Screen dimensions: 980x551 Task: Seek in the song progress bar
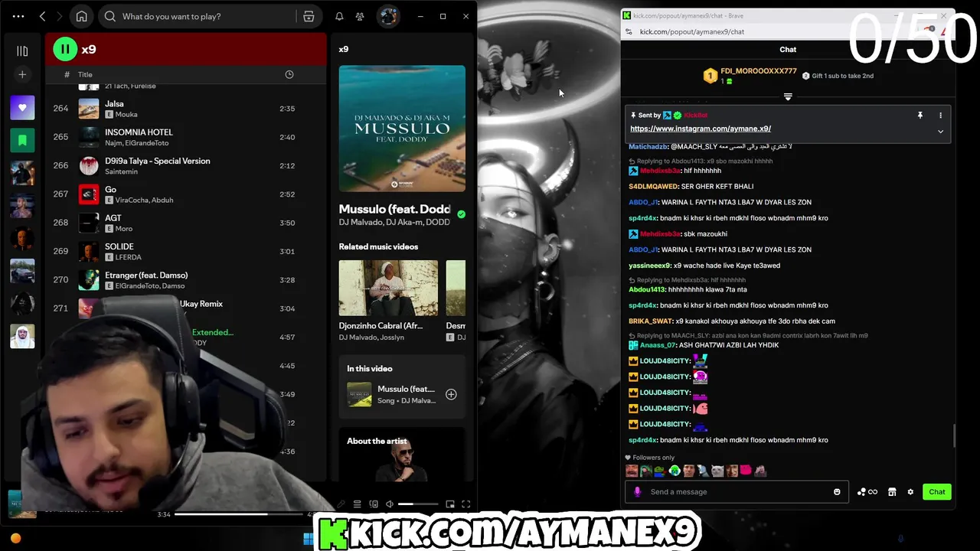pos(239,514)
